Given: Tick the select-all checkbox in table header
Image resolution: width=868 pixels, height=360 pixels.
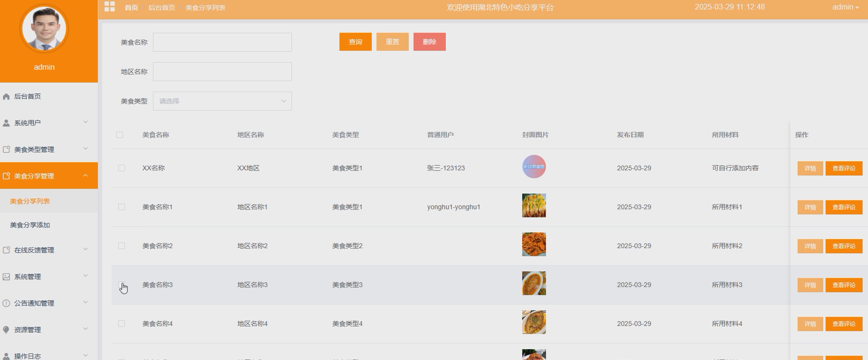Looking at the screenshot, I should pos(119,135).
